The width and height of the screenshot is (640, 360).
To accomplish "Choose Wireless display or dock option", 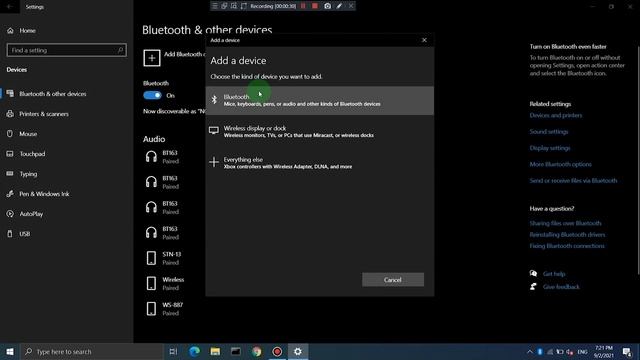I will [x=320, y=131].
